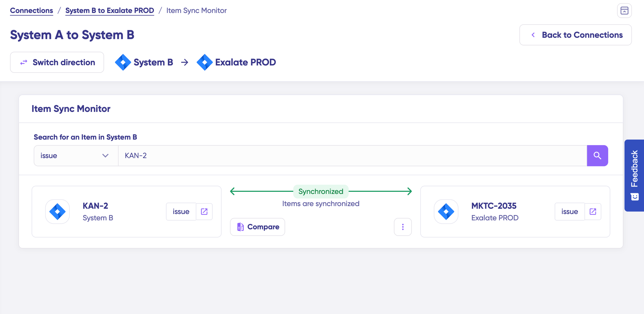Click the 'Search for an Item in System B' label
The height and width of the screenshot is (314, 644).
click(85, 137)
